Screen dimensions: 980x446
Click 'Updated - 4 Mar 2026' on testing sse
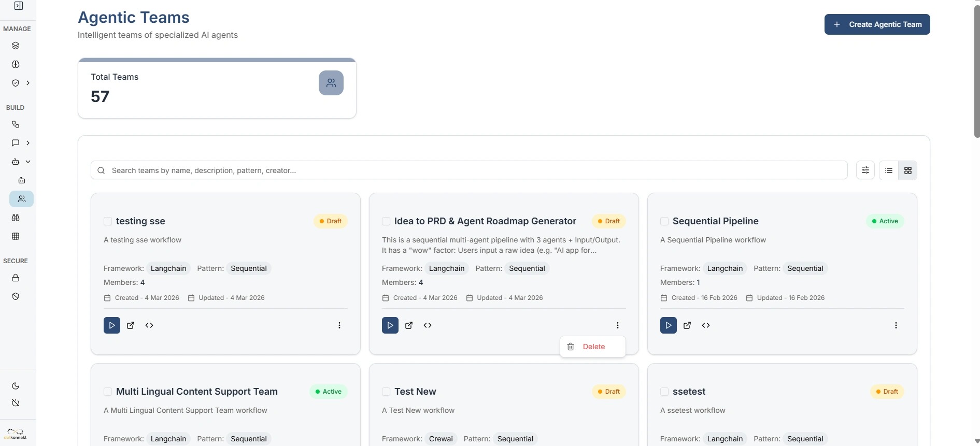(232, 298)
